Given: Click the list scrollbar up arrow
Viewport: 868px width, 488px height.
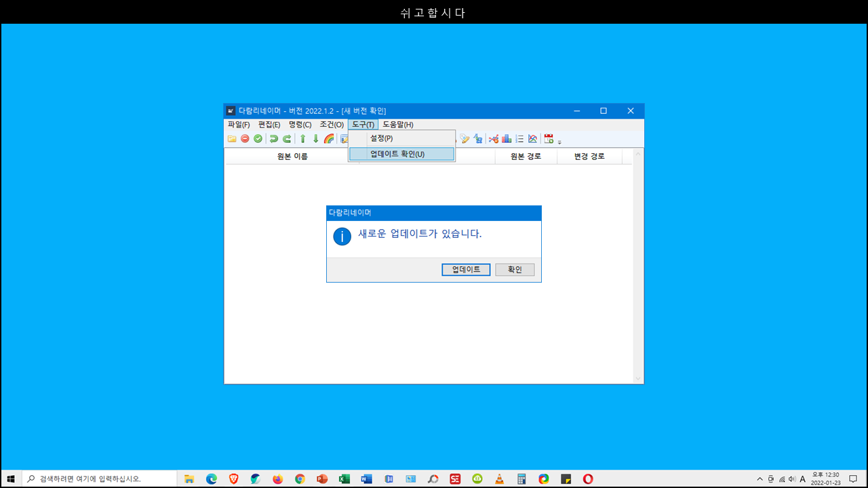Looking at the screenshot, I should tap(637, 154).
